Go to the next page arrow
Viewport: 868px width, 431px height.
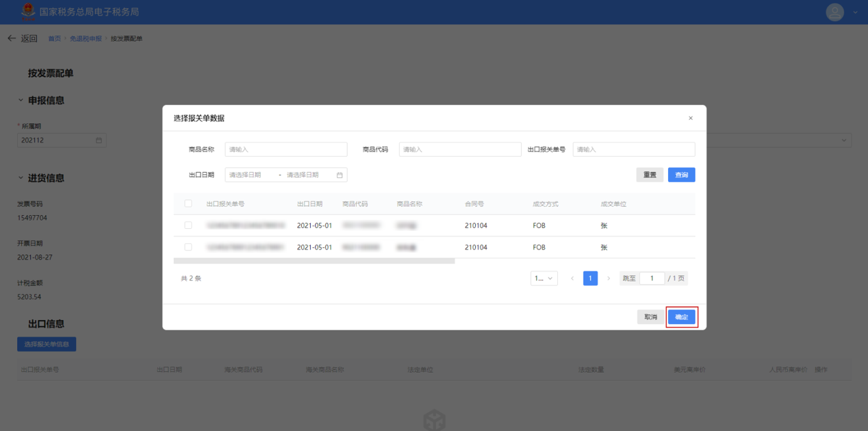click(609, 279)
